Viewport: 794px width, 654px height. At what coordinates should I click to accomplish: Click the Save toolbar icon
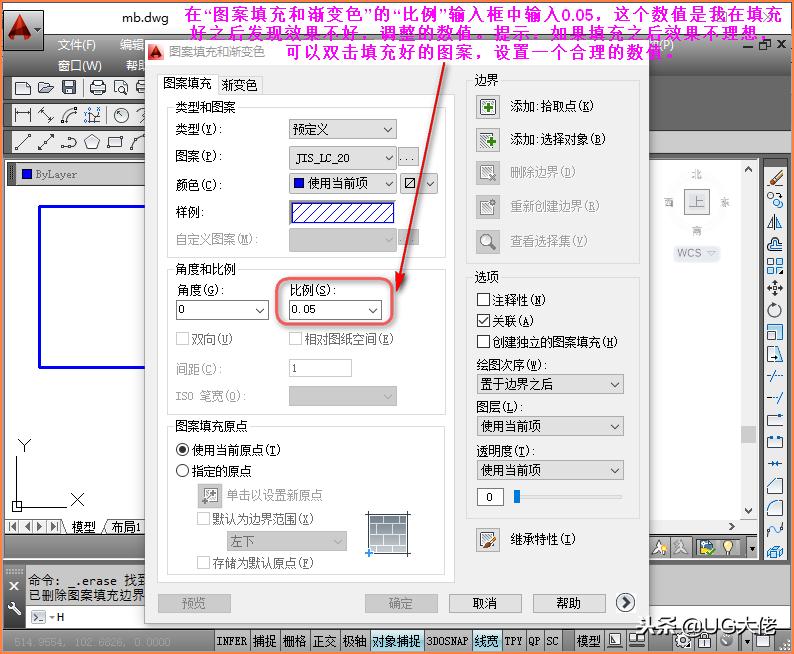pos(69,88)
